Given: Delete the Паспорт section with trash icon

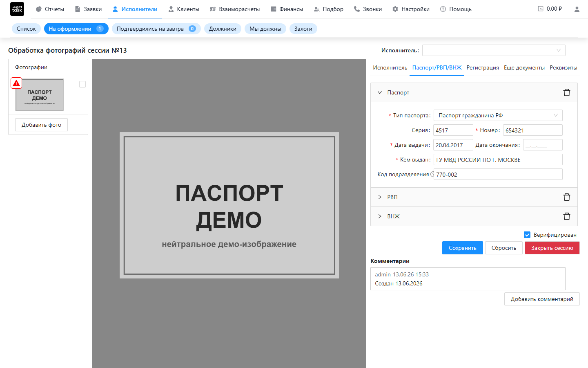Looking at the screenshot, I should (567, 92).
